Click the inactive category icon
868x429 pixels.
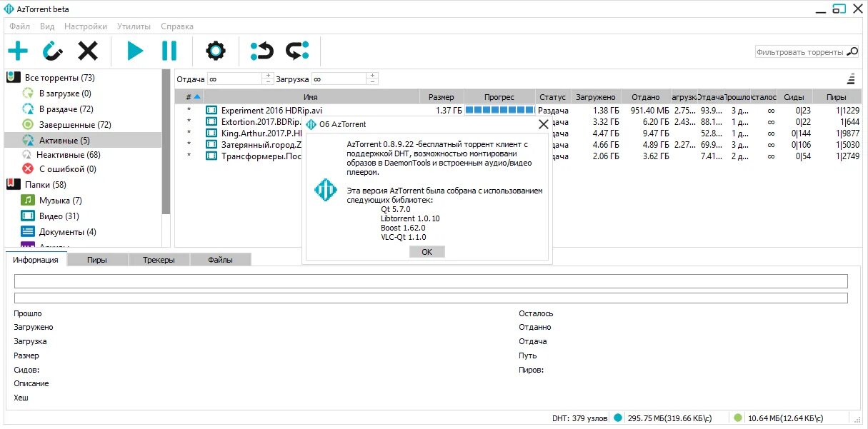(x=28, y=154)
